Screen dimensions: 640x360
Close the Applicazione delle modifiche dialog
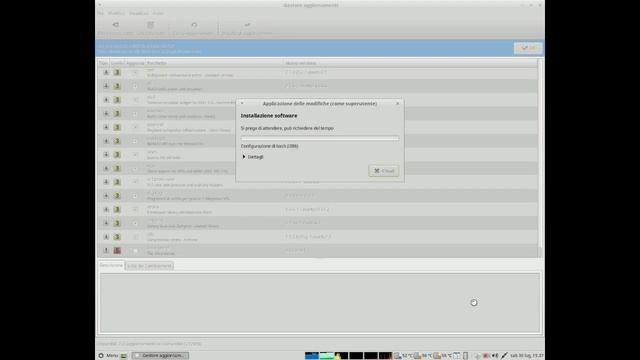[x=398, y=103]
